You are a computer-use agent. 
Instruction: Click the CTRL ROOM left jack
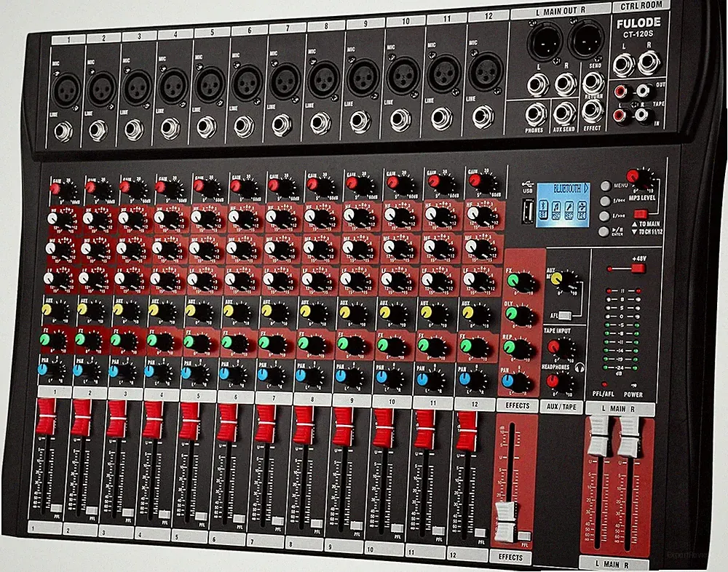coord(623,64)
